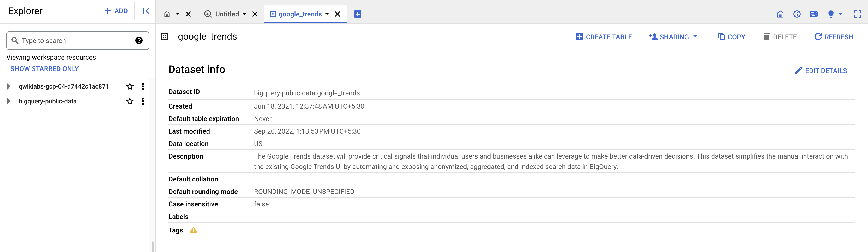Click Default table expiration Never value

click(262, 119)
